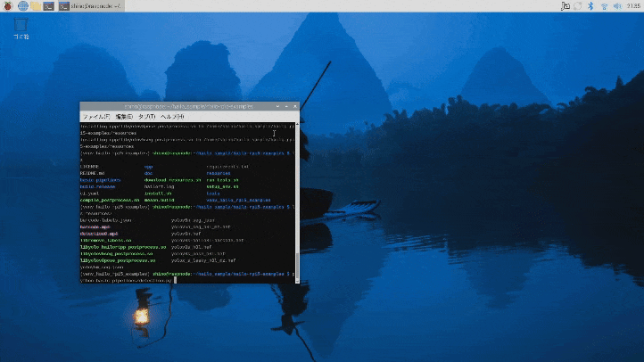Viewport: 644px width, 362px height.
Task: Open the タブ(T) menu in terminal
Action: tap(146, 117)
